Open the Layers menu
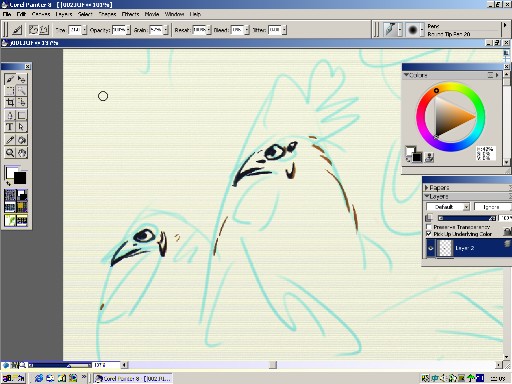This screenshot has height=384, width=512. tap(63, 14)
